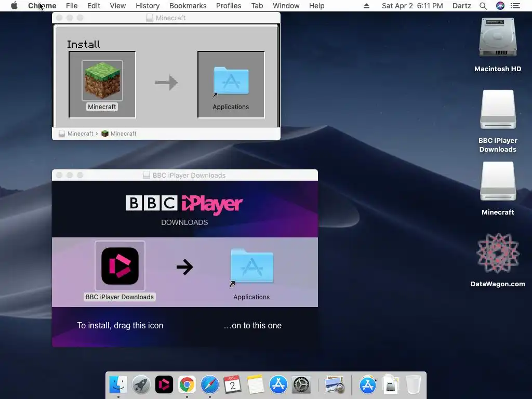
Task: Open the History menu
Action: (148, 6)
